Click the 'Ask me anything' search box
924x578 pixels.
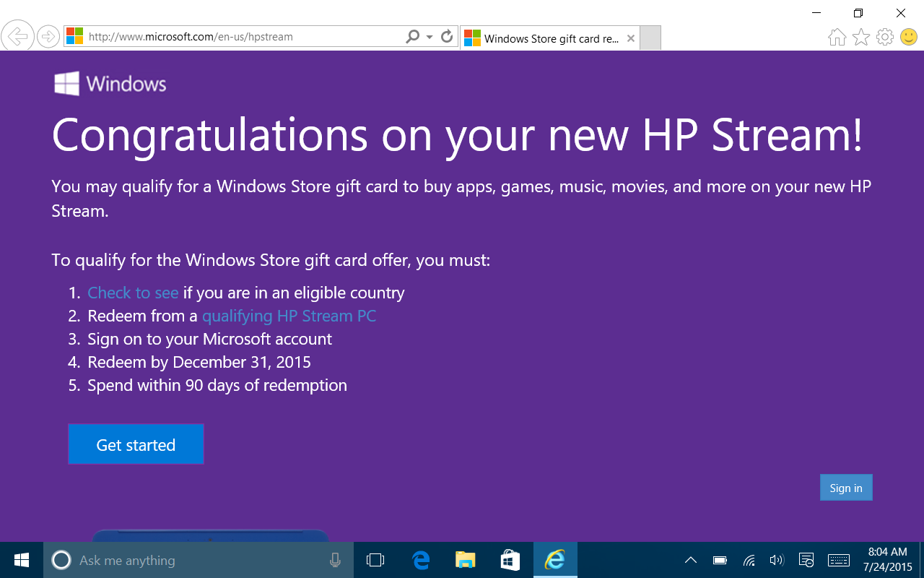[195, 560]
